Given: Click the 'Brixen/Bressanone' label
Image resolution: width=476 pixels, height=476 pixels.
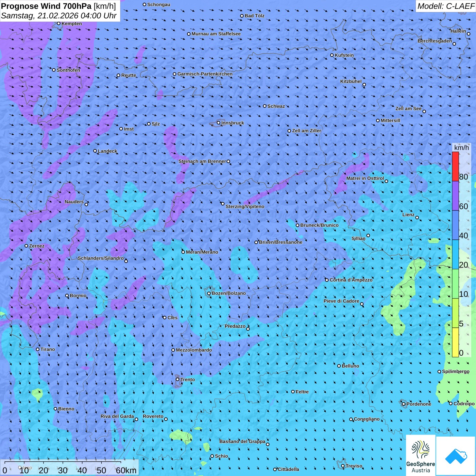Looking at the screenshot, I should coord(281,242).
